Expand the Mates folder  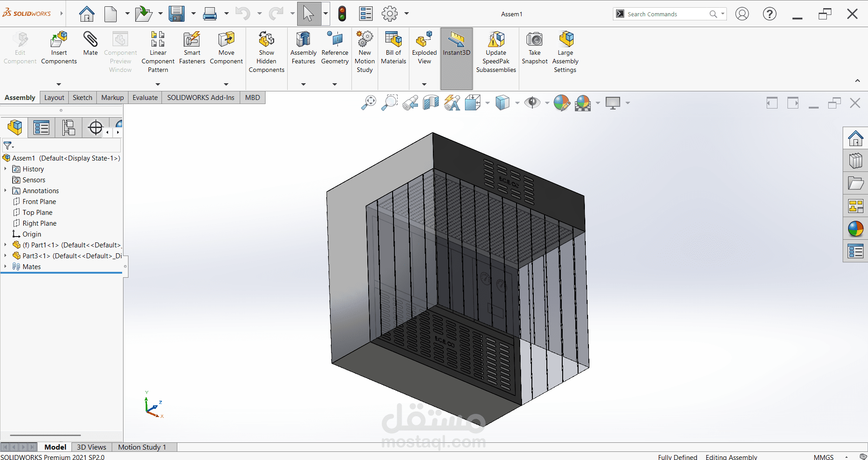5,266
